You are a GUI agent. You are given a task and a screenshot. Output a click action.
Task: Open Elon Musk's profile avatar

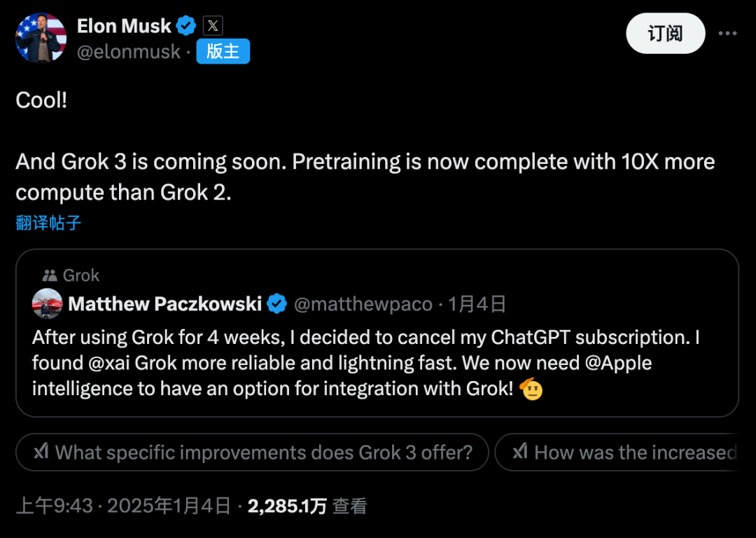coord(41,38)
